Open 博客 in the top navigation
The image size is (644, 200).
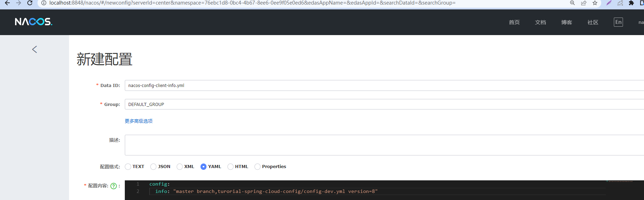pos(567,22)
